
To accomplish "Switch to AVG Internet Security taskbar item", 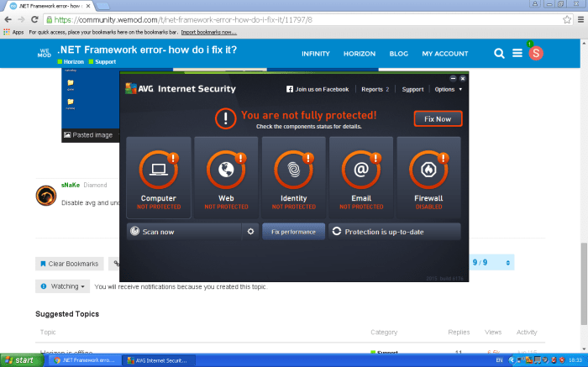I will tap(159, 360).
